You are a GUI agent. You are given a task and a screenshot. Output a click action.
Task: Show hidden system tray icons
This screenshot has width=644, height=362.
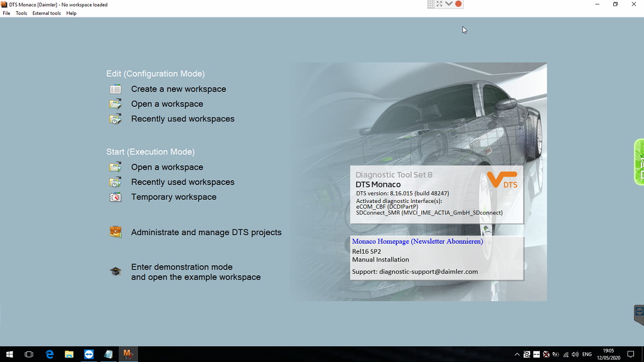point(517,355)
